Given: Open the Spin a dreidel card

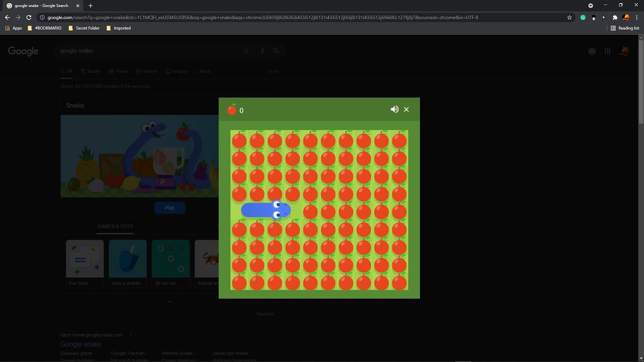Looking at the screenshot, I should tap(127, 263).
